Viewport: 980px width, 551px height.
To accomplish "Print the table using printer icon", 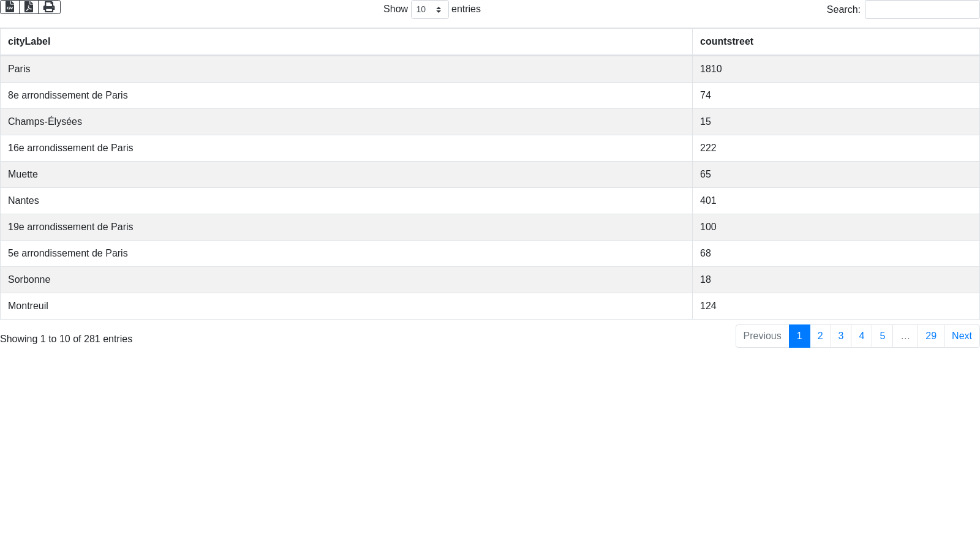I will (x=49, y=7).
